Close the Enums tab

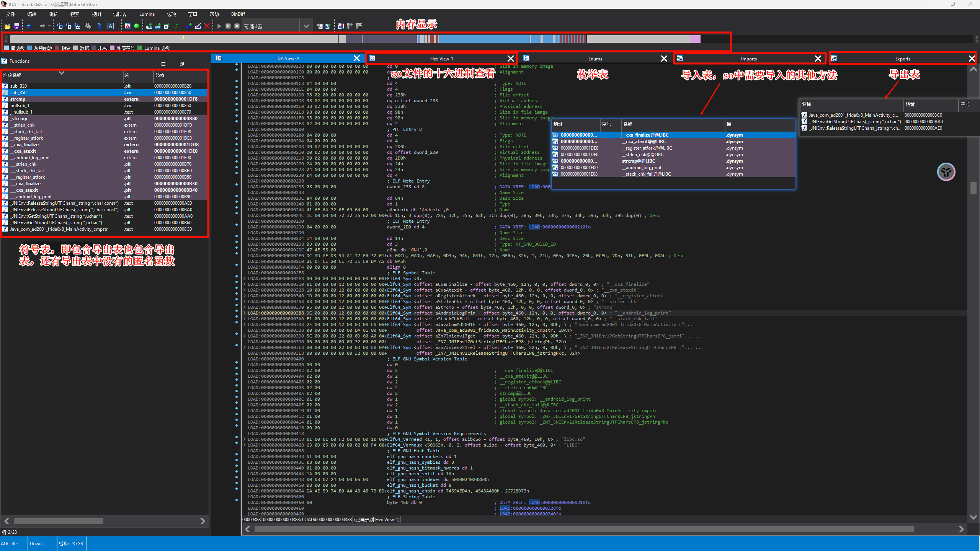(x=664, y=59)
